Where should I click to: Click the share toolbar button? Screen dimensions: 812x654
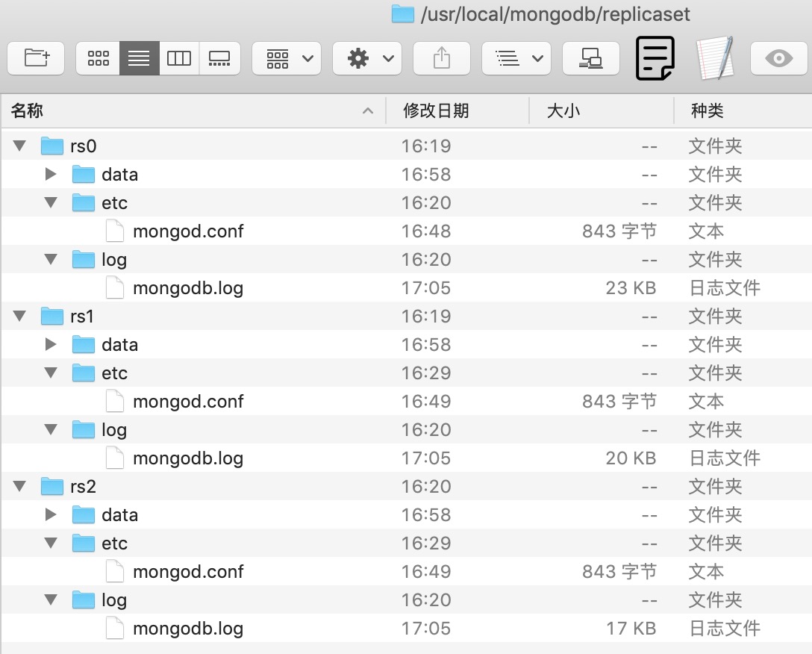coord(442,58)
